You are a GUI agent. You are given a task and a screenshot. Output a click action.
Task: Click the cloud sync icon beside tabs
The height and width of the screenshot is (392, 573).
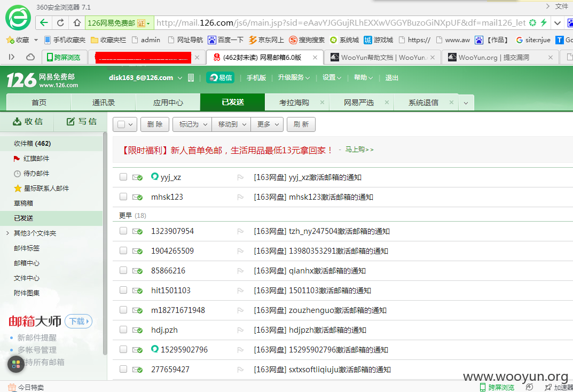tap(30, 57)
